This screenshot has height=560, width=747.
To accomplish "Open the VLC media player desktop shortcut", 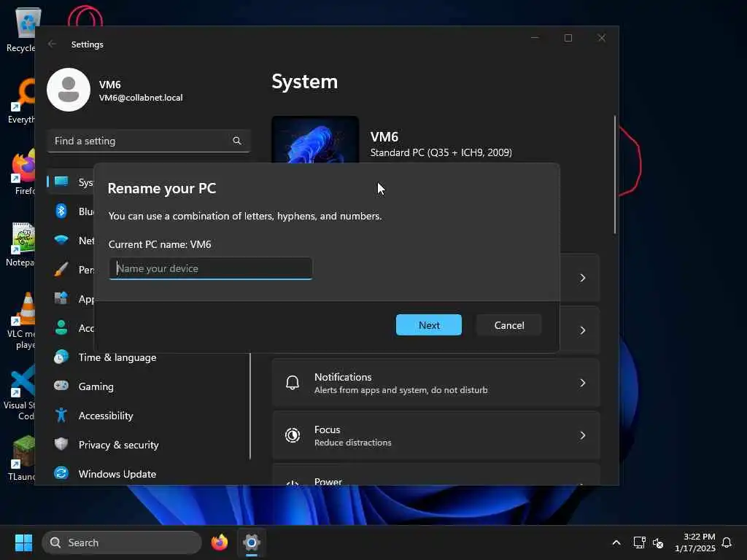I will 21,321.
